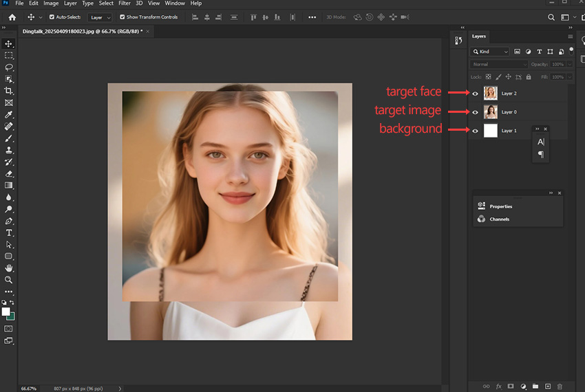The height and width of the screenshot is (392, 585).
Task: Select the Eyedropper tool
Action: 8,114
